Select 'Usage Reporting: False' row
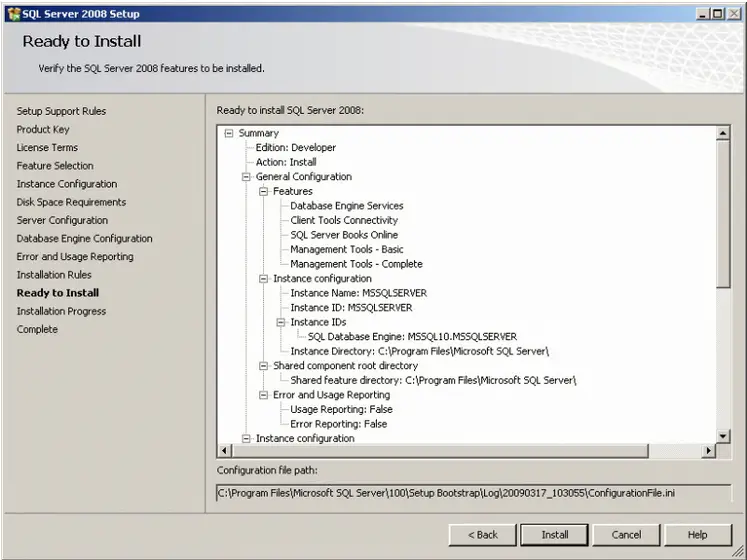Viewport: 747px width, 560px height. pos(341,409)
